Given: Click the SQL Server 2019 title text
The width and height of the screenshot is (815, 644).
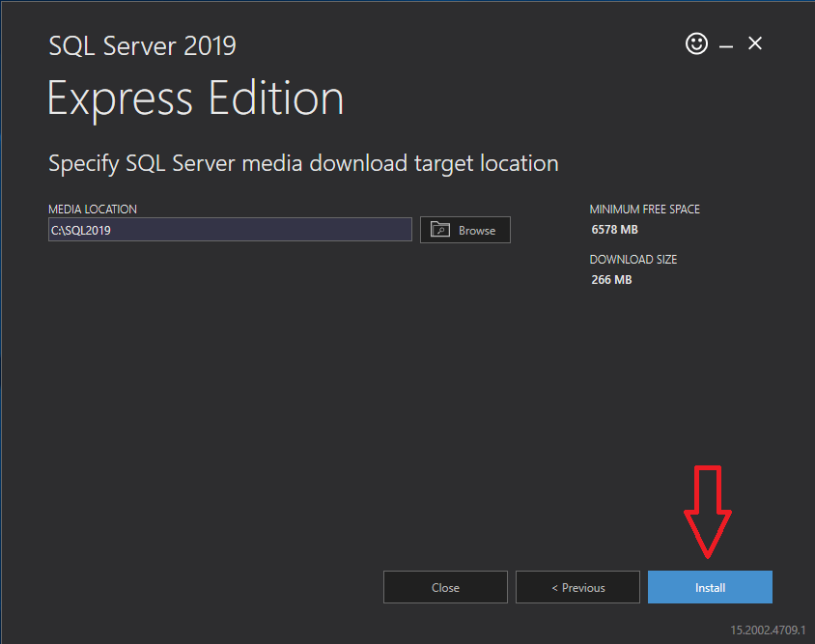Looking at the screenshot, I should point(142,45).
